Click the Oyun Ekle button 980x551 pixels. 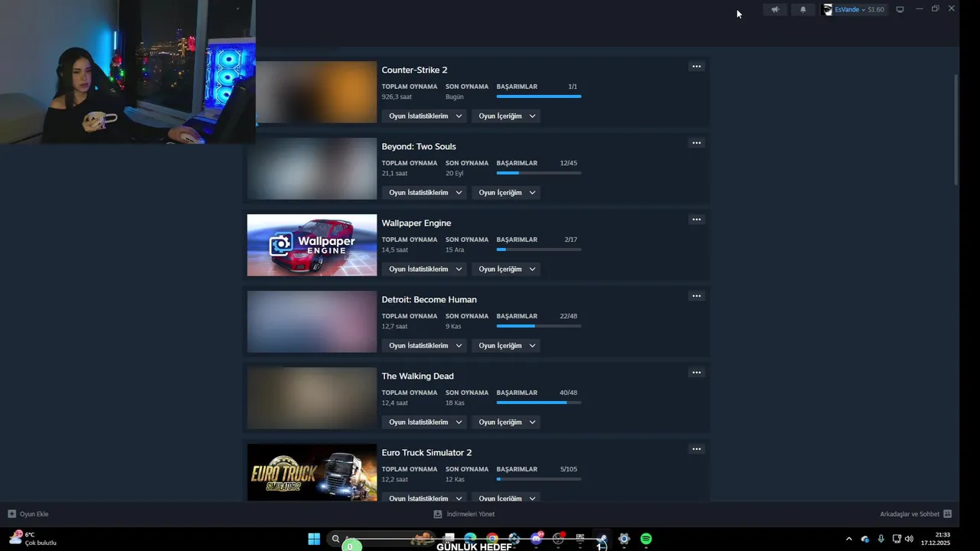[28, 514]
